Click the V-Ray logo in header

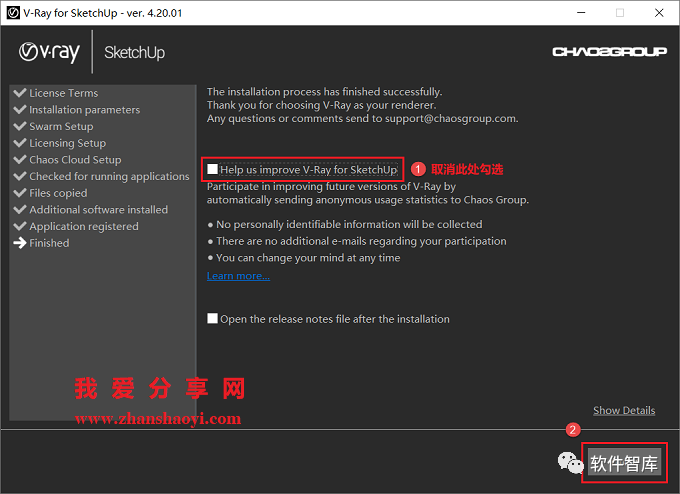(x=49, y=52)
